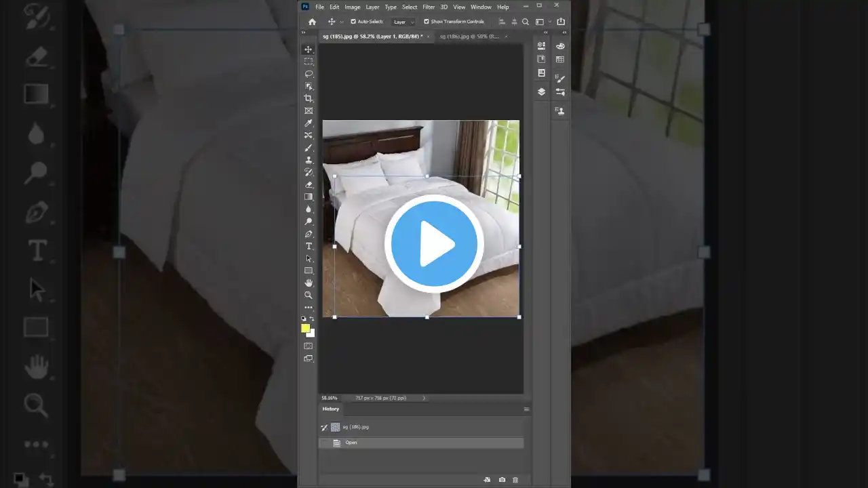Select the Eraser tool
Image resolution: width=868 pixels, height=488 pixels.
[309, 184]
